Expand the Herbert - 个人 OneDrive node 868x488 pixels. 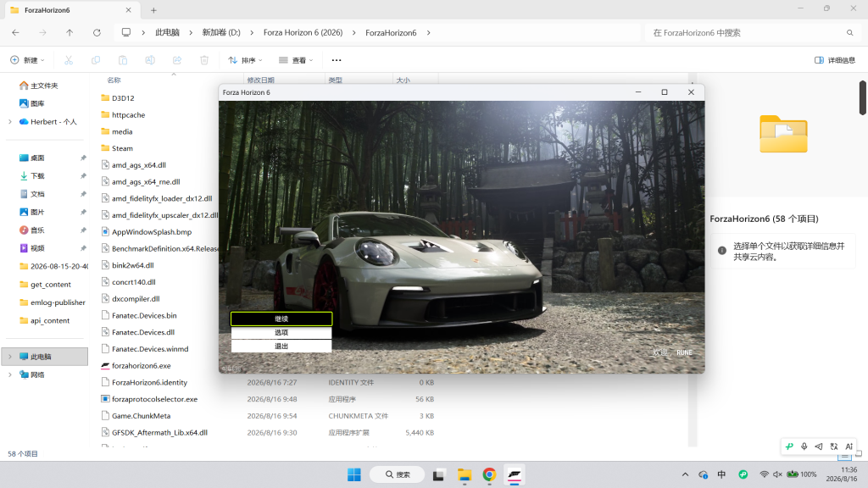point(10,122)
